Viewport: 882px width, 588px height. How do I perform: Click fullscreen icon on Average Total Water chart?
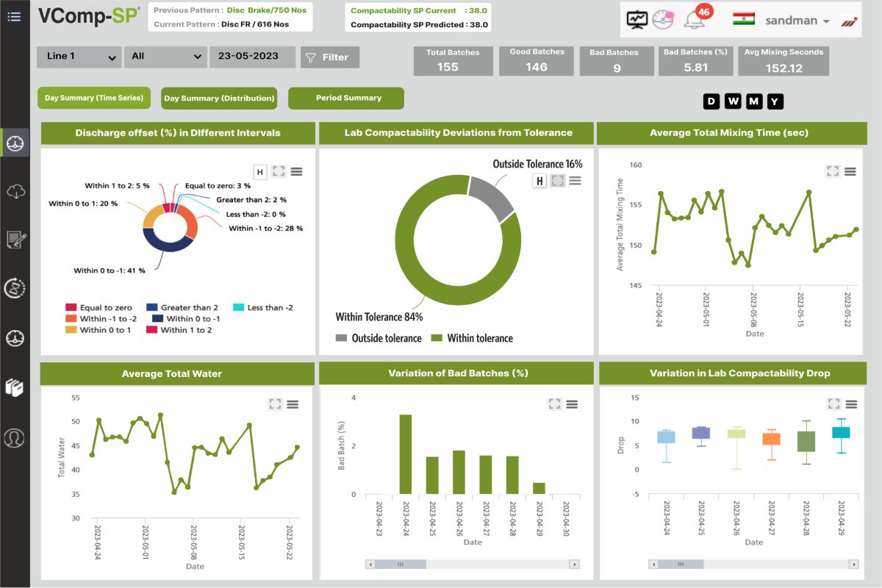(x=275, y=404)
